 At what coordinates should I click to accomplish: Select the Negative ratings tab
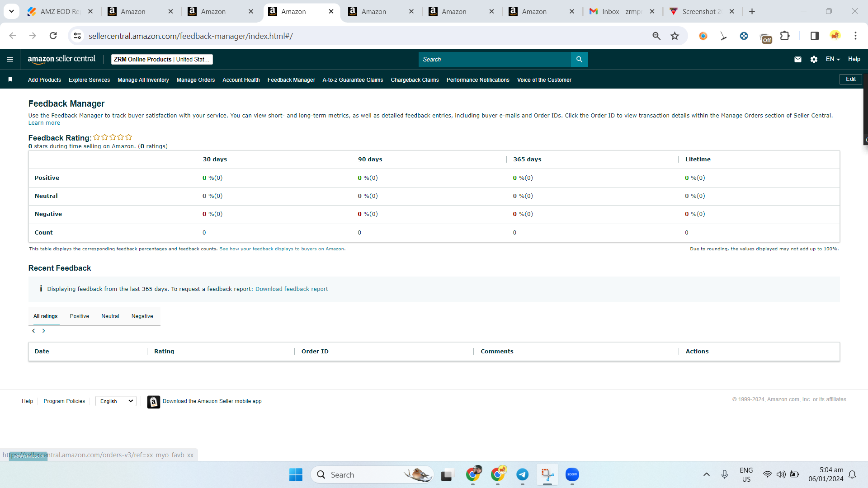tap(142, 316)
